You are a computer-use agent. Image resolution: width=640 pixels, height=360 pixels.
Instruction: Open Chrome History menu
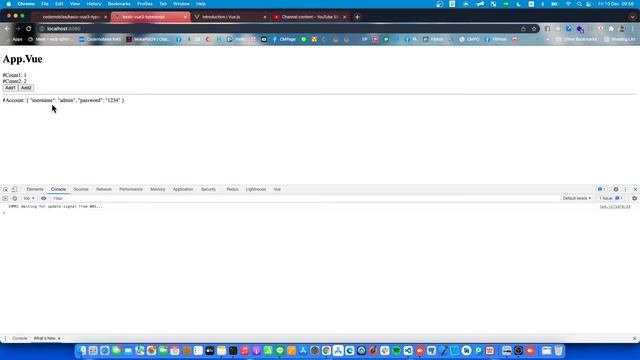click(93, 4)
